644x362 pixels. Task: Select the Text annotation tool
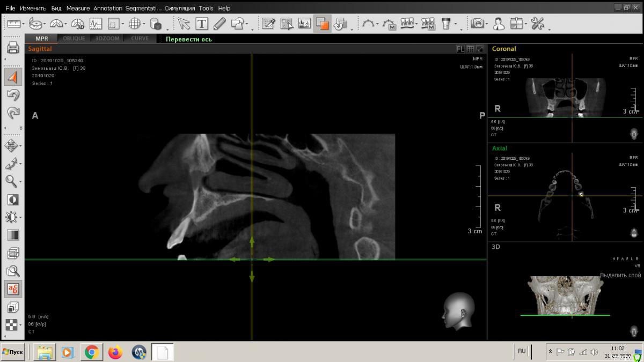[x=202, y=24]
